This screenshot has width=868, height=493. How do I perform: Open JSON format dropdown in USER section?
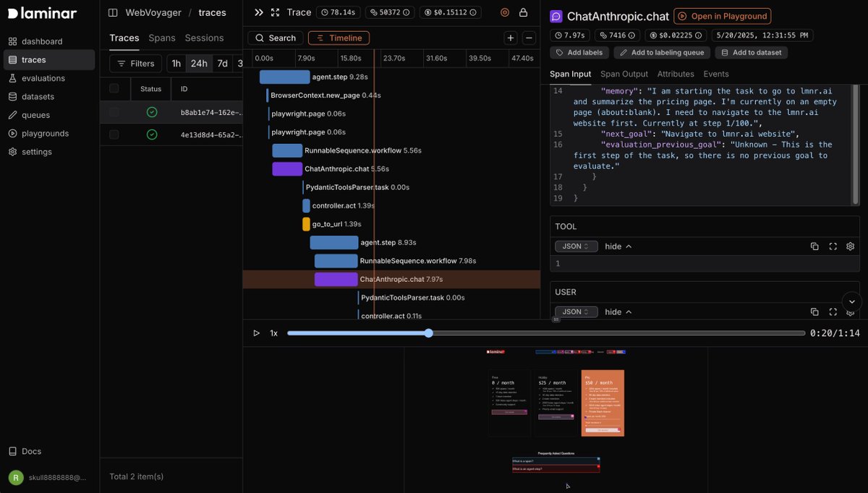pos(576,312)
